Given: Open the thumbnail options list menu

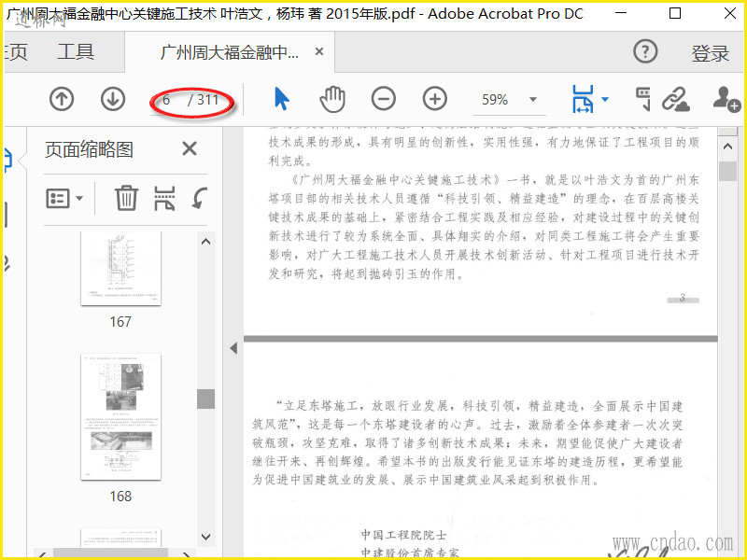Looking at the screenshot, I should pyautogui.click(x=64, y=198).
